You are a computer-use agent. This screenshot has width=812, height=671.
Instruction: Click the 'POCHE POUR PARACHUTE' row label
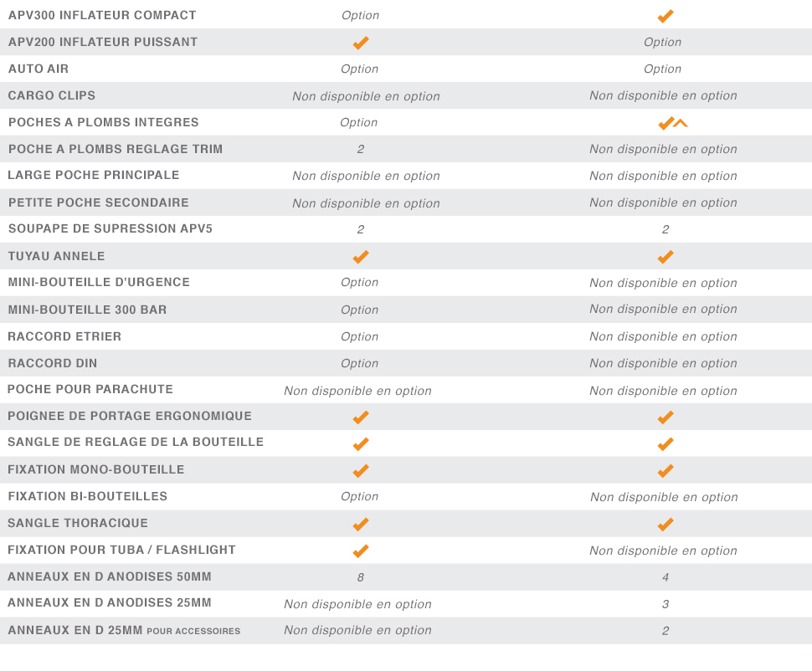tap(90, 390)
